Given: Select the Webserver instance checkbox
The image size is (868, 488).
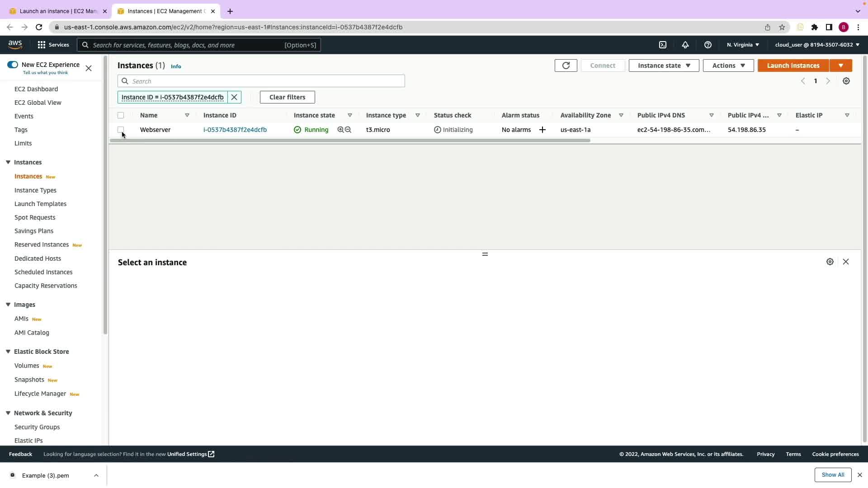Looking at the screenshot, I should tap(121, 130).
